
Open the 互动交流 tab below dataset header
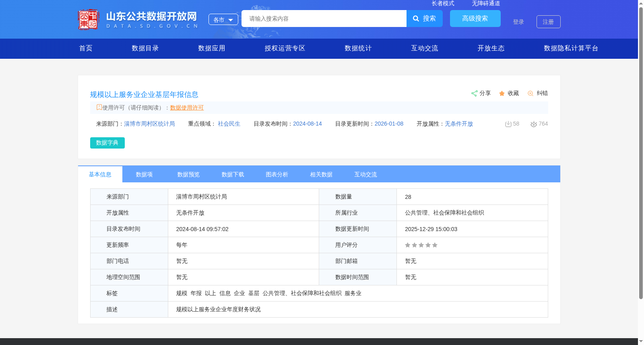pyautogui.click(x=365, y=174)
